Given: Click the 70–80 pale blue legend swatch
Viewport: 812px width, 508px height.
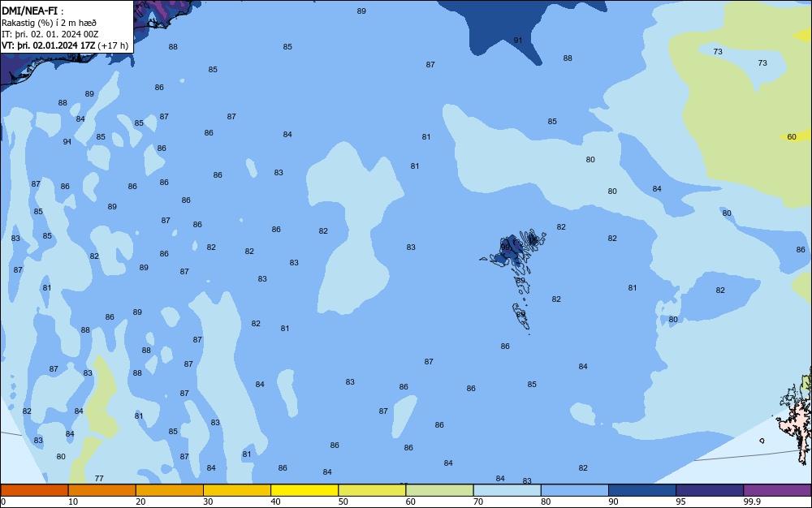Looking at the screenshot, I should 507,490.
